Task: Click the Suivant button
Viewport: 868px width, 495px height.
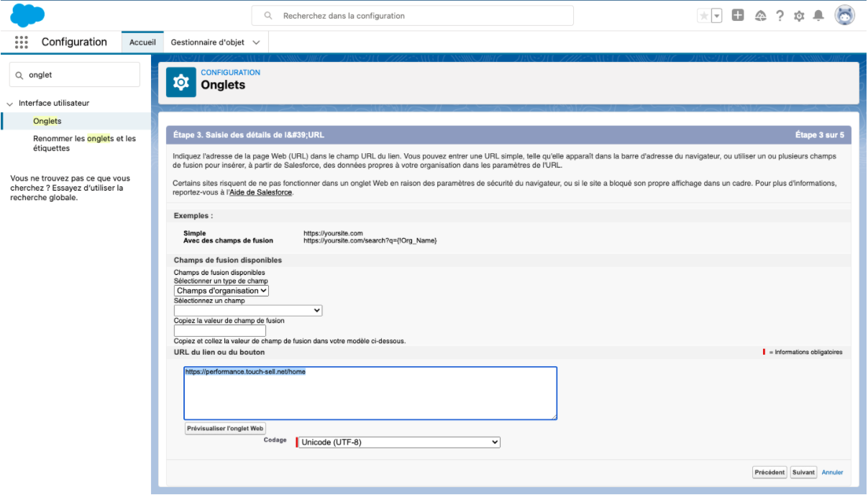Action: (803, 473)
